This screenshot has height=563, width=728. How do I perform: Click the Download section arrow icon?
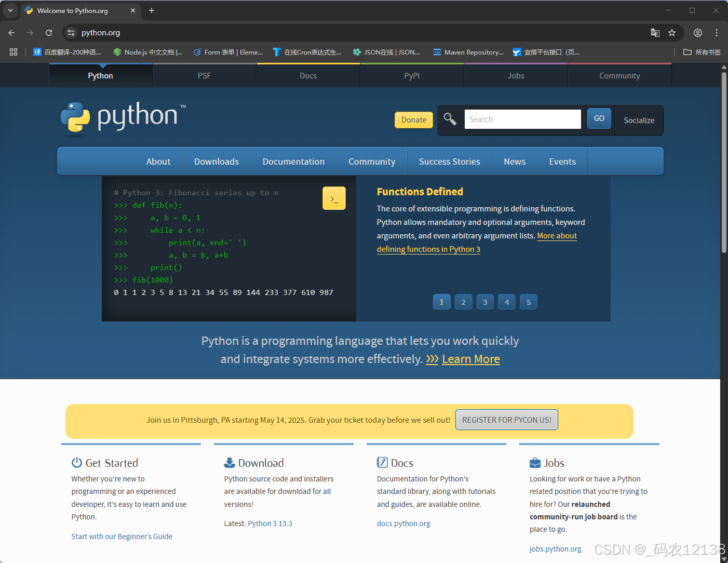click(x=230, y=463)
